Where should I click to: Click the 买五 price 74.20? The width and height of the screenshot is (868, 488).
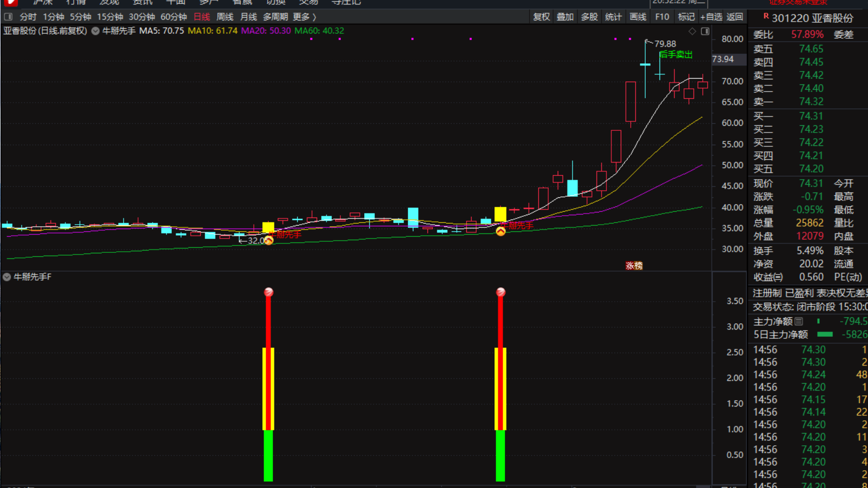coord(811,169)
